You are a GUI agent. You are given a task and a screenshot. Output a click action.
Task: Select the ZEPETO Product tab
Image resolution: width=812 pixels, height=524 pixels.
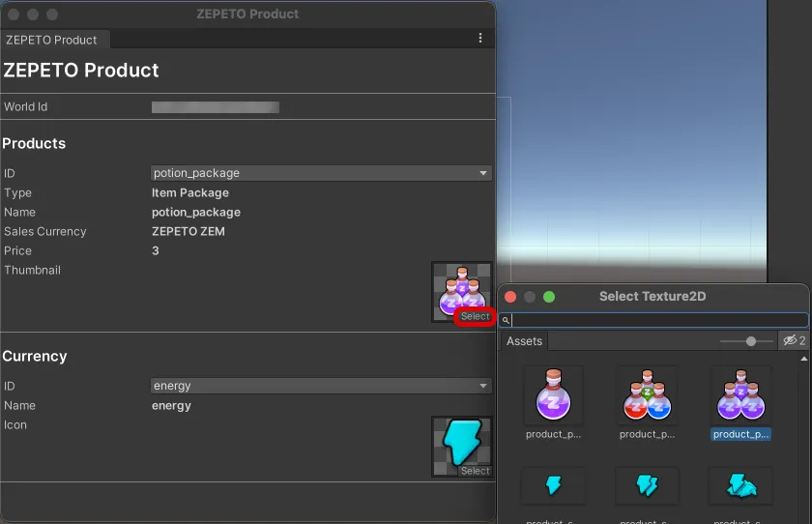click(54, 40)
